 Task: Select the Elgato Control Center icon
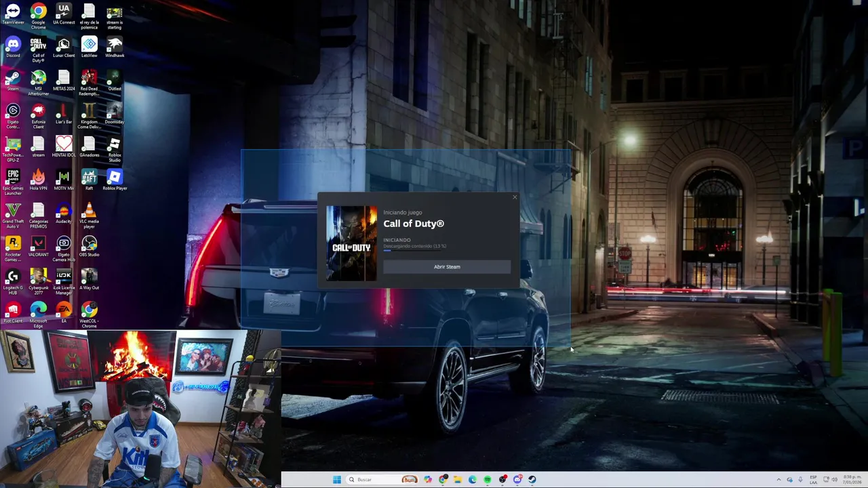[13, 116]
